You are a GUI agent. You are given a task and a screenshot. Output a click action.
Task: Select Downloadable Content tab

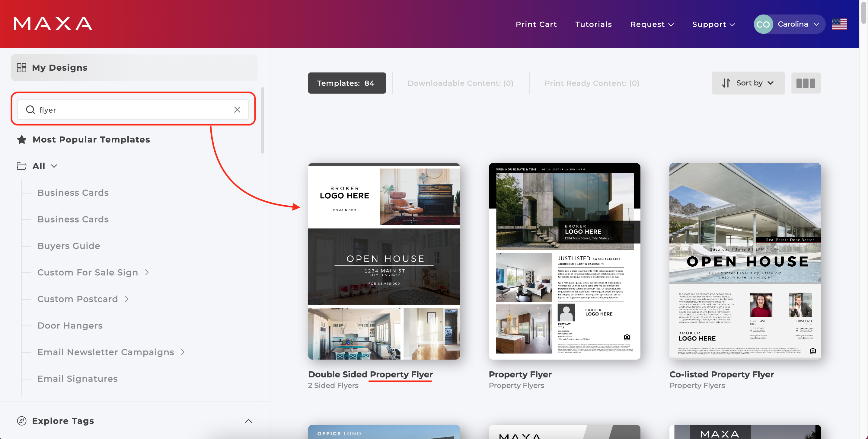(460, 83)
